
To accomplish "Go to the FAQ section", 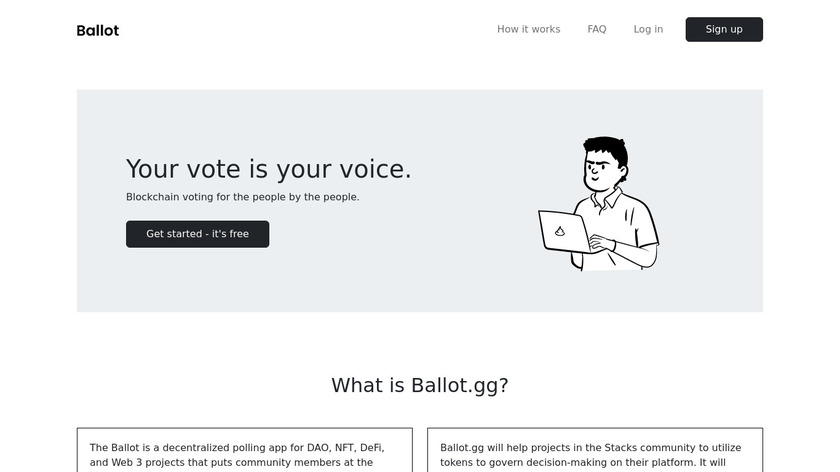I will coord(597,29).
